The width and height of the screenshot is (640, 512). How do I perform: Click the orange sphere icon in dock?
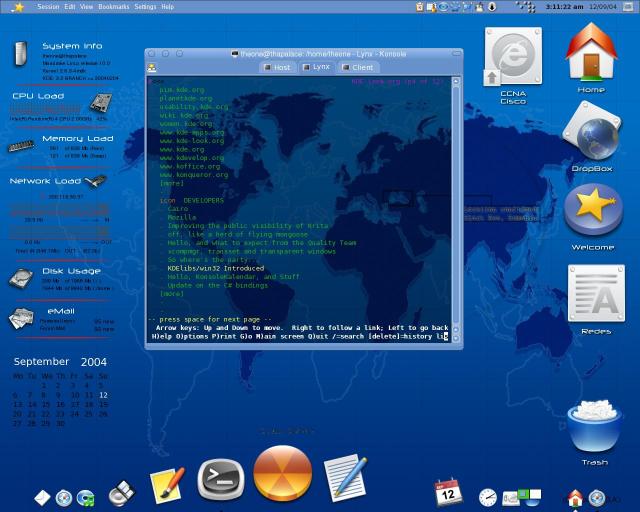point(282,473)
